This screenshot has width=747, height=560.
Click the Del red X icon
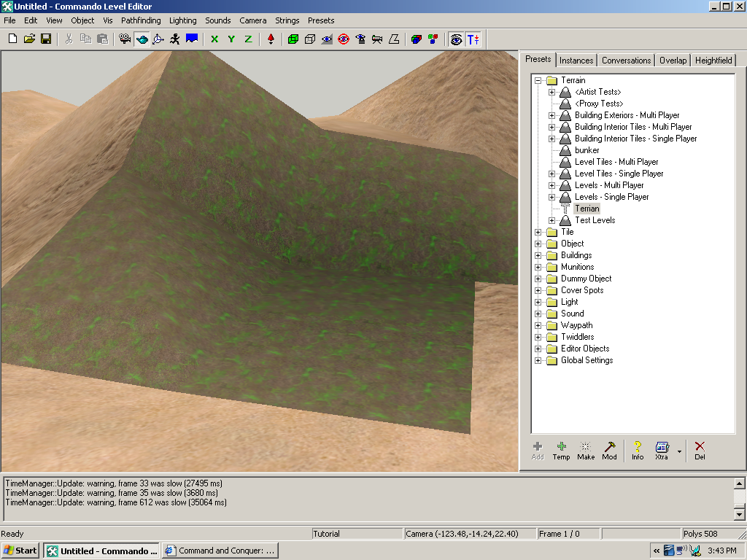tap(700, 450)
